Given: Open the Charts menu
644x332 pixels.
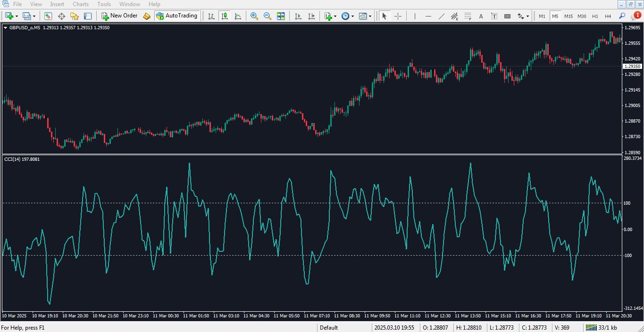Looking at the screenshot, I should [80, 4].
